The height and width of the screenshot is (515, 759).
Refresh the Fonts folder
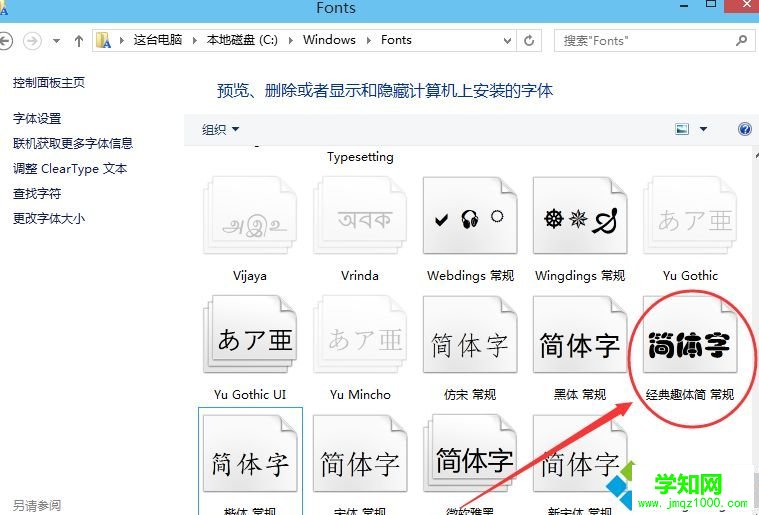tap(529, 41)
